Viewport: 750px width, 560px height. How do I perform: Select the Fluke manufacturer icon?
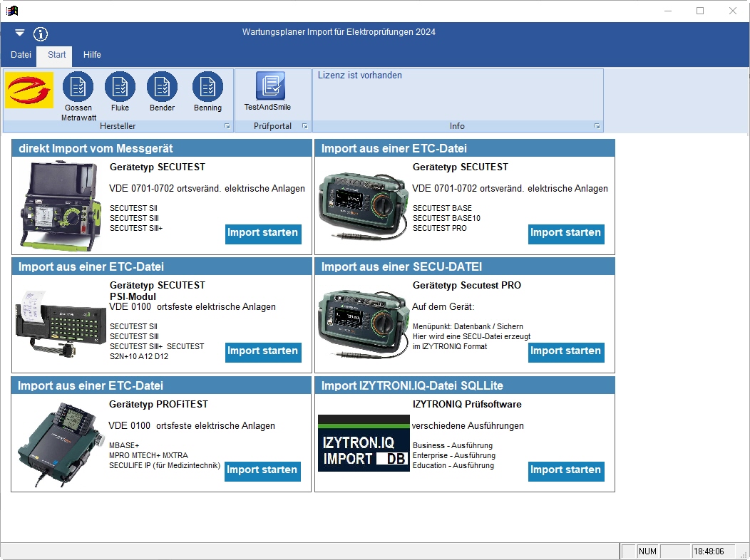click(x=120, y=88)
